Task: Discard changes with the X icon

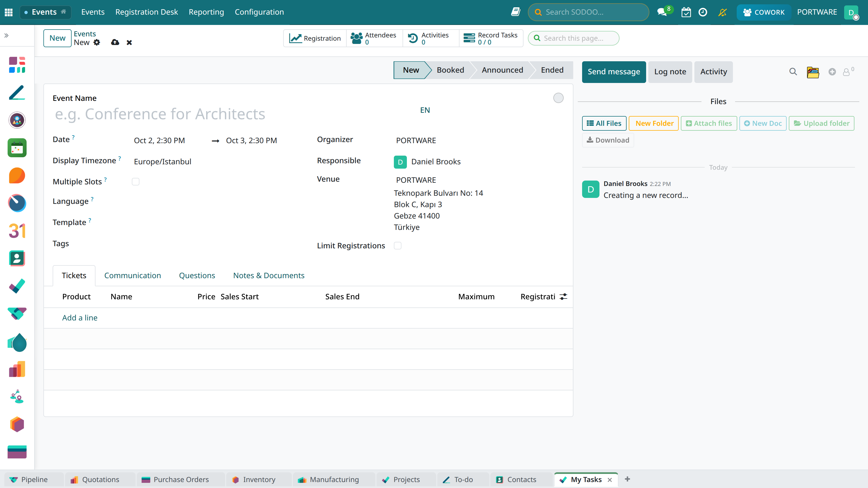Action: coord(129,43)
